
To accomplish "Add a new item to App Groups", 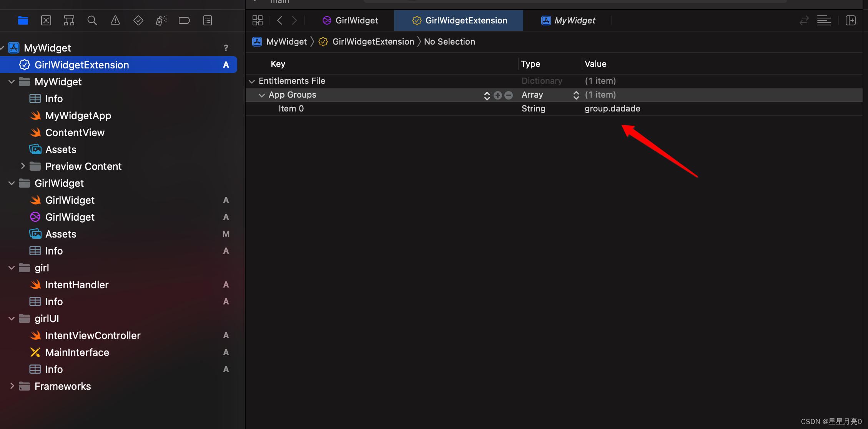I will [498, 95].
